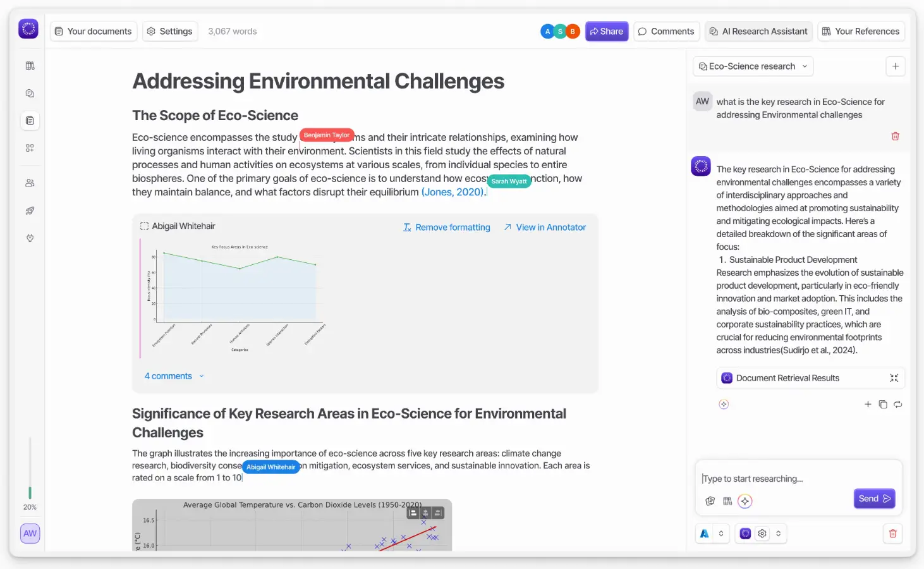Regenerate the AI response with refresh icon

[x=898, y=404]
